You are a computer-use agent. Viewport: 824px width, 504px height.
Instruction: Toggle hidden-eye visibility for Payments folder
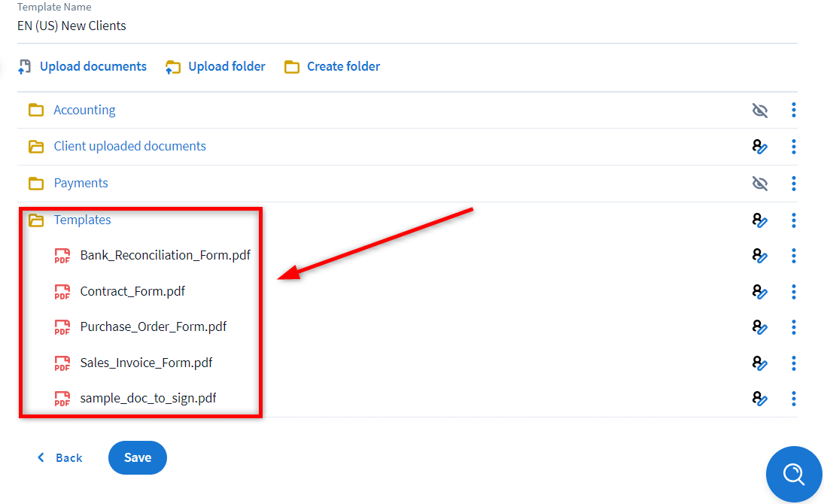(760, 184)
